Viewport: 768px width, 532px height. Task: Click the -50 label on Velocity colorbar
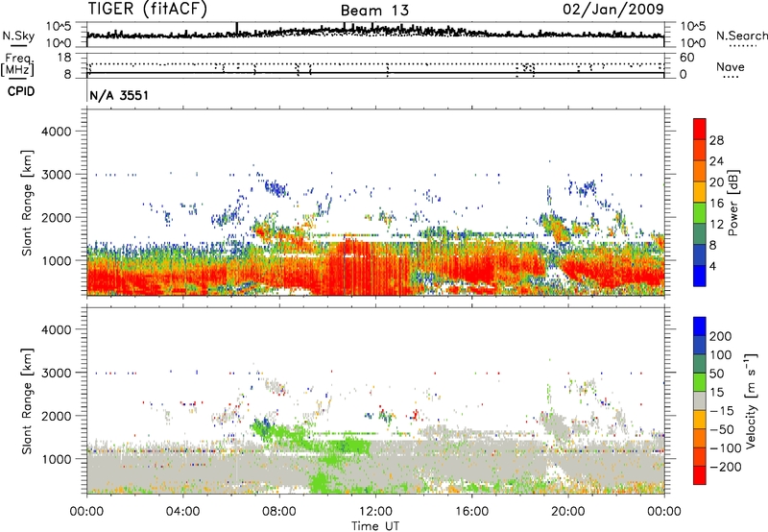click(723, 429)
